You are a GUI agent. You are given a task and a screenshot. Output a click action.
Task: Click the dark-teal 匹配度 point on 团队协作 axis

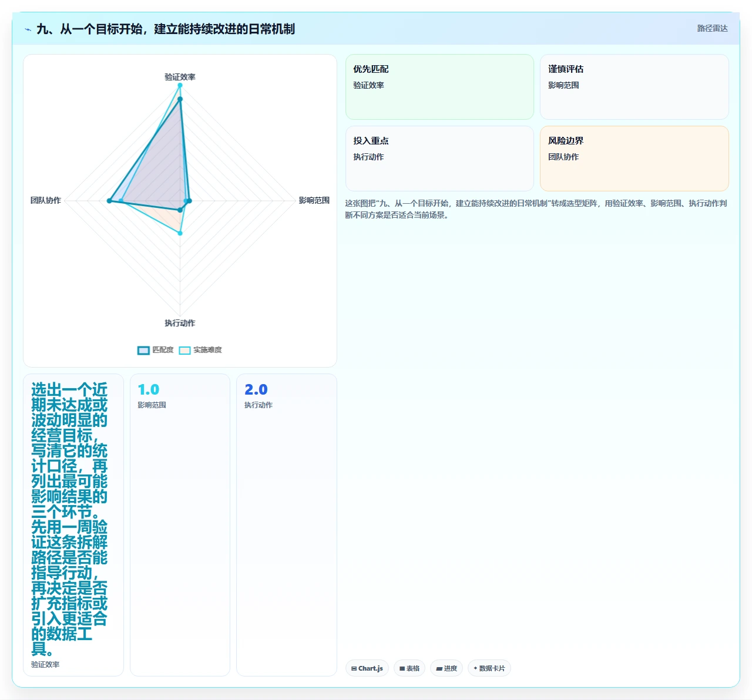(109, 201)
